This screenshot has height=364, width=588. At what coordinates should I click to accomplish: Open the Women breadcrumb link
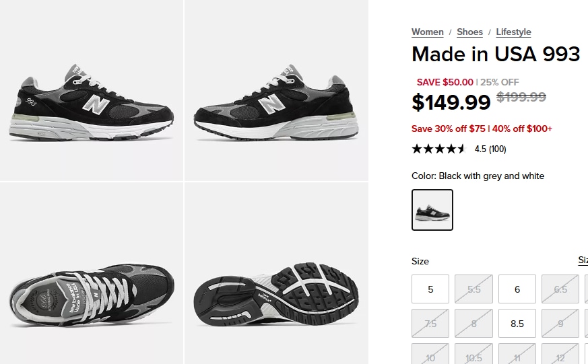coord(428,32)
